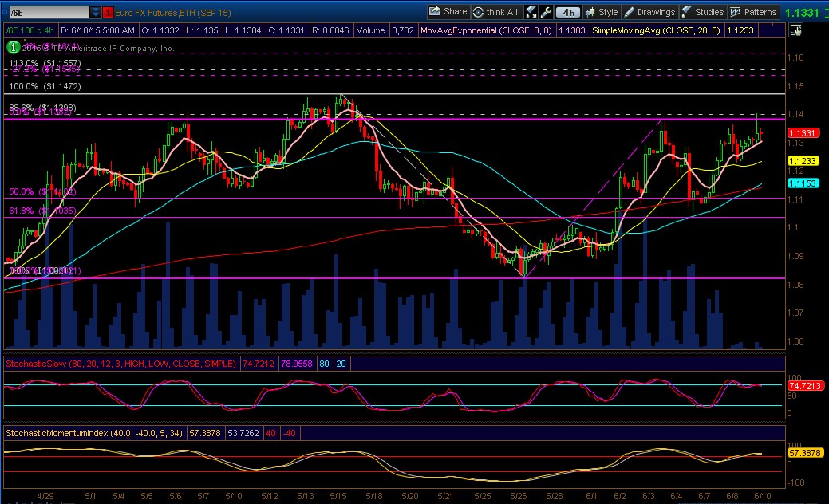The image size is (829, 504).
Task: Click the flask icon on the Studies button
Action: tap(686, 12)
